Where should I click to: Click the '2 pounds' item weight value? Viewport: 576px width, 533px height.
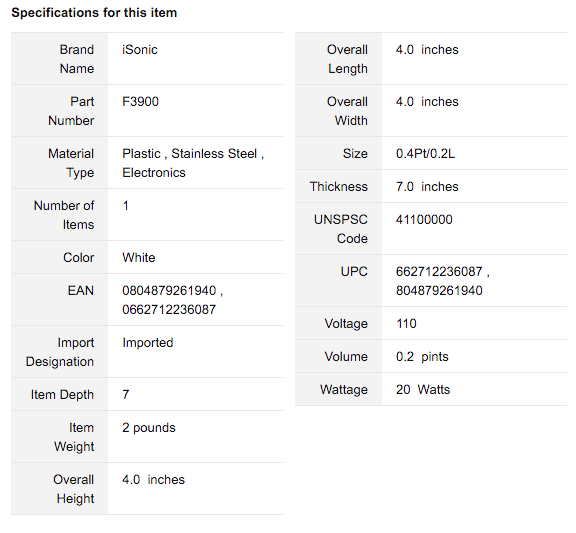(149, 428)
